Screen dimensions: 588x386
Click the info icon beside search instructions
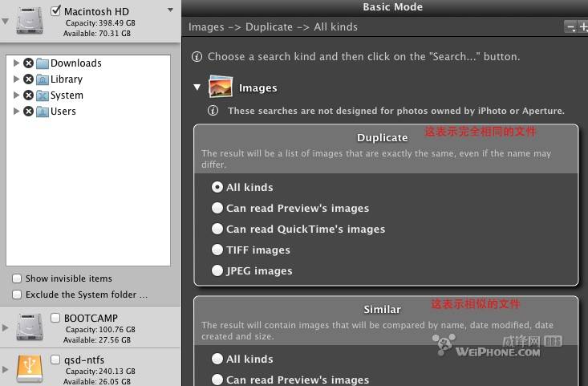click(197, 57)
